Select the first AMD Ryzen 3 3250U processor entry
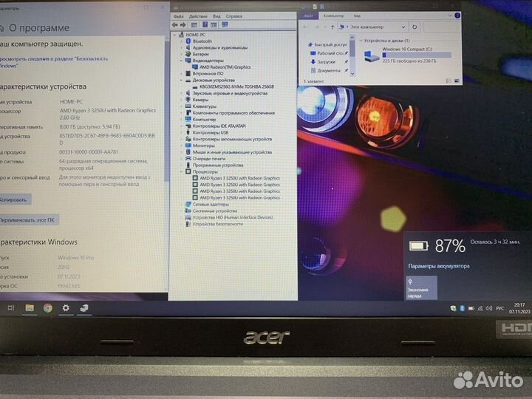Image resolution: width=532 pixels, height=399 pixels. tap(239, 178)
